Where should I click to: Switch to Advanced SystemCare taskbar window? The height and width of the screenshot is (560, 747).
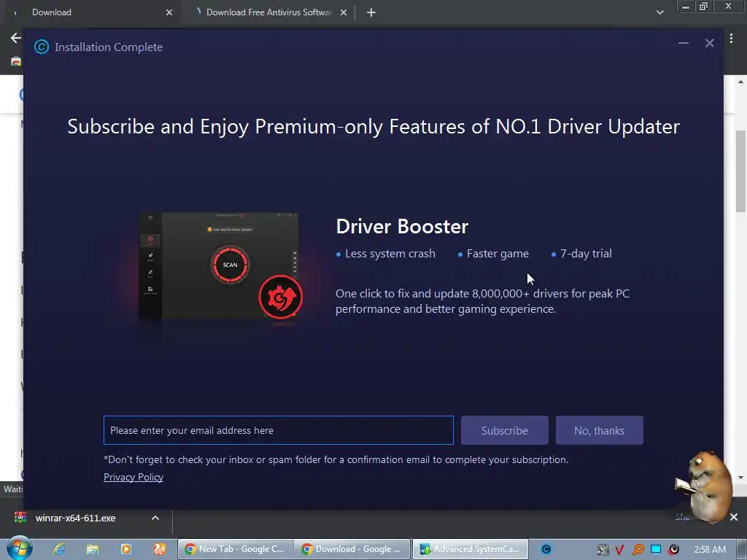[x=471, y=549]
